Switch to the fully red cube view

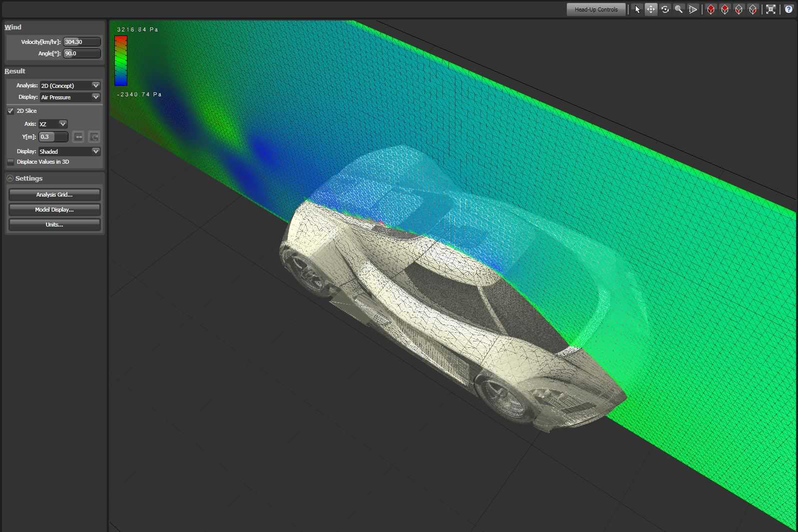[x=711, y=9]
